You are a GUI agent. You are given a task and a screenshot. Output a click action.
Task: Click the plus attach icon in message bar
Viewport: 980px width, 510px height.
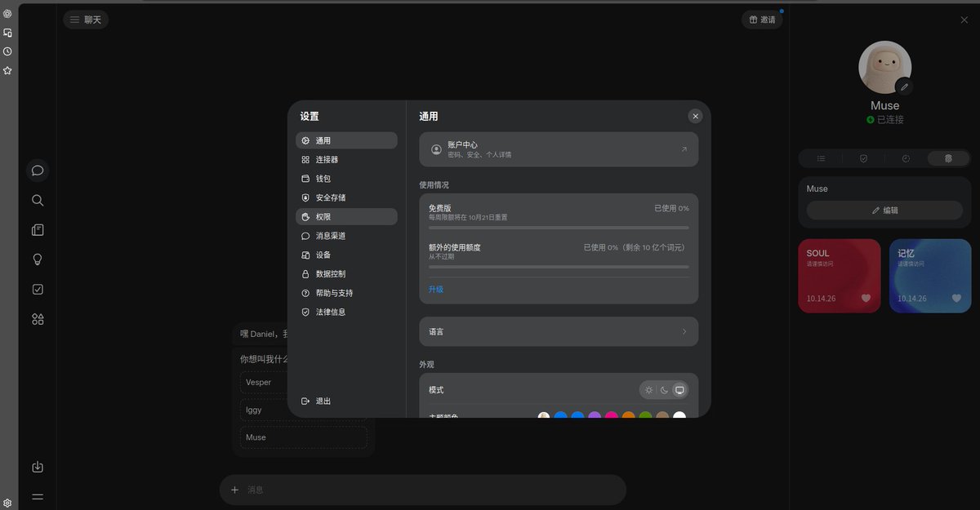[234, 490]
